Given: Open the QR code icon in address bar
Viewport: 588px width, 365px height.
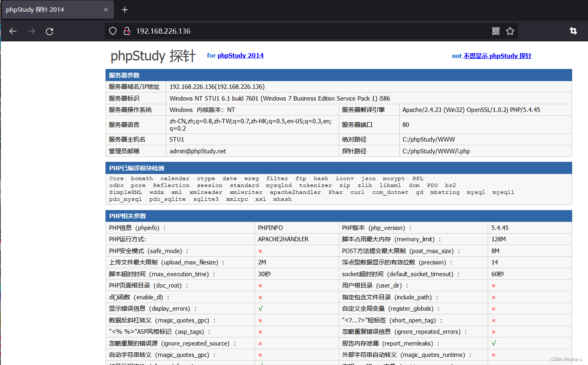Looking at the screenshot, I should [496, 31].
